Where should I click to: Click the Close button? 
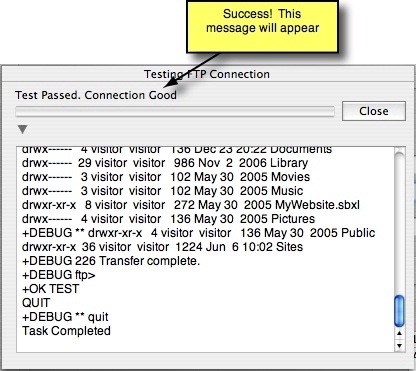374,111
